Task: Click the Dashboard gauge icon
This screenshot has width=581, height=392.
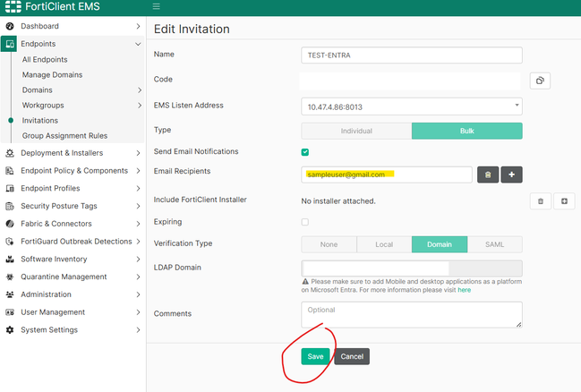Action: [10, 26]
